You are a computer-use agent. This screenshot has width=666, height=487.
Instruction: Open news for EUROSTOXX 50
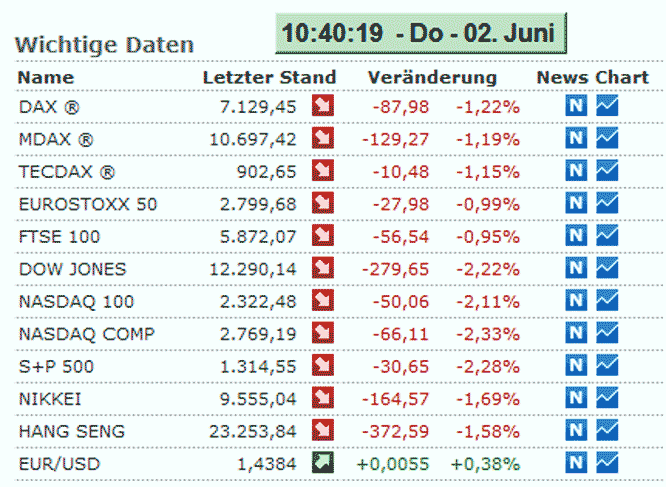point(576,204)
